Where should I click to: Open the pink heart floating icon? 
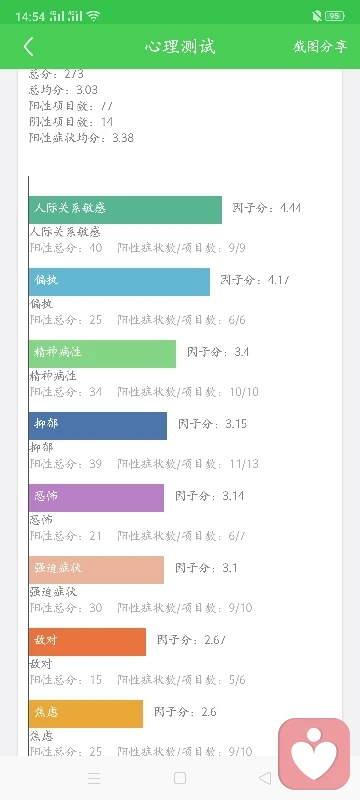[314, 754]
